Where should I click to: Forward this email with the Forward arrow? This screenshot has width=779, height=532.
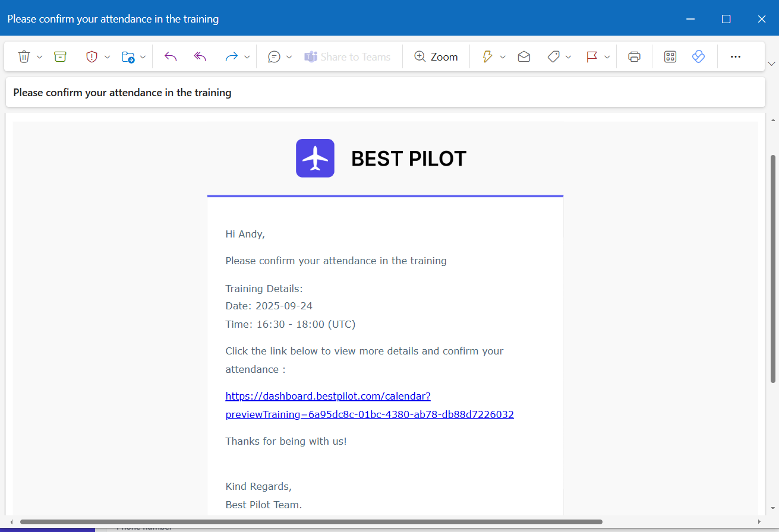[x=231, y=57]
